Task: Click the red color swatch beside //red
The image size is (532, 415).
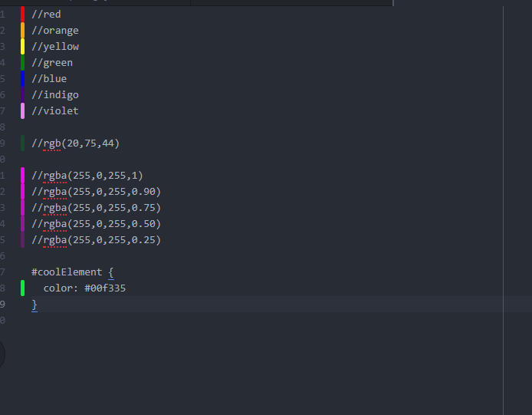Action: (x=22, y=15)
